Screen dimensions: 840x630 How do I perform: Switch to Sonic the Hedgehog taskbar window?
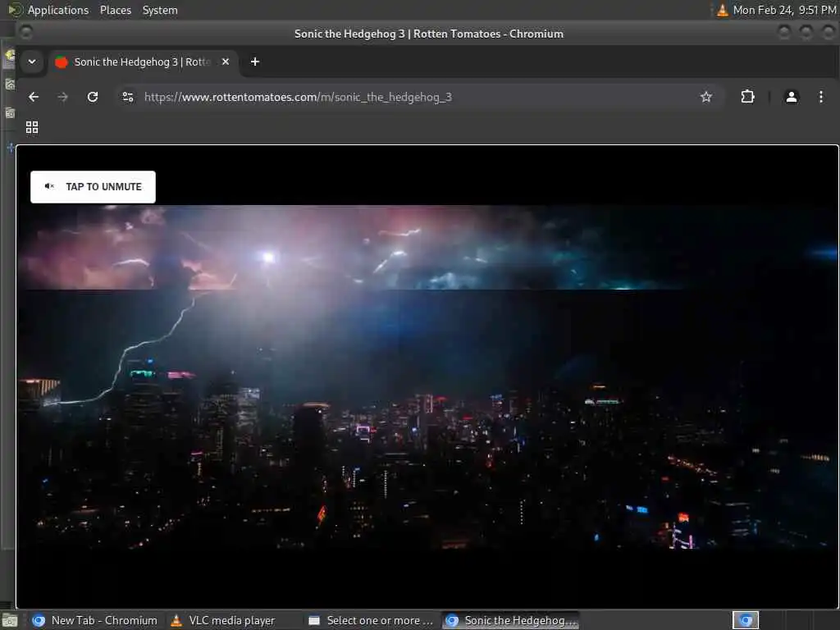(511, 620)
